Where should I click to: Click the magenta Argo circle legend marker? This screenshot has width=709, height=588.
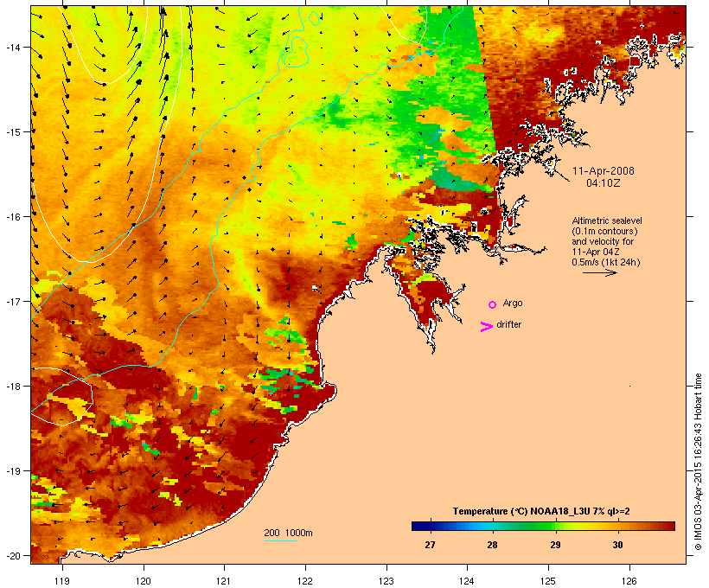coord(493,304)
